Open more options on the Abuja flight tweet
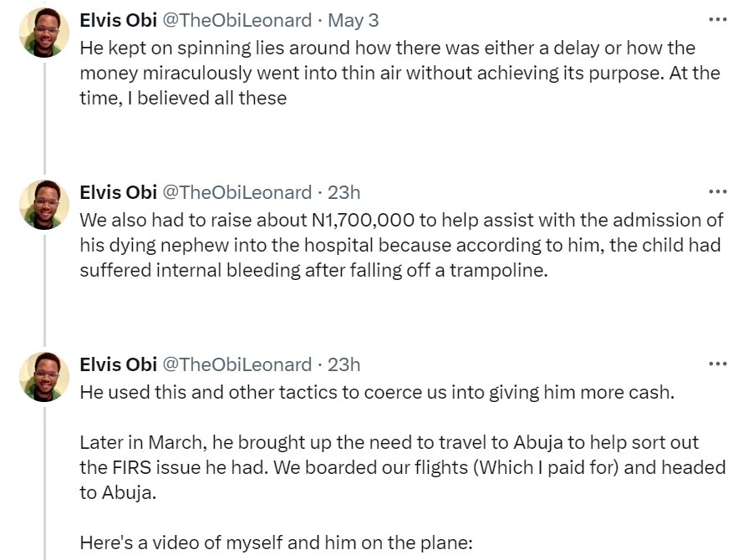 [x=717, y=364]
